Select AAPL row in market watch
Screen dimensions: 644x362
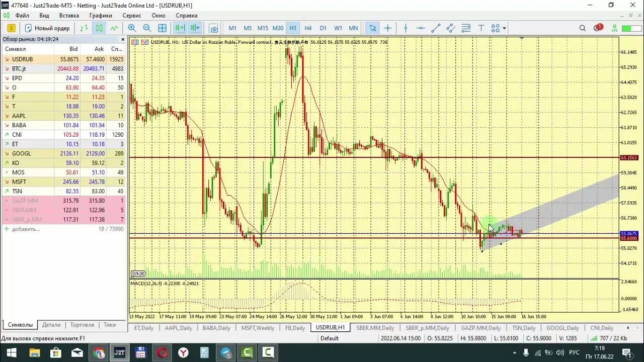click(x=64, y=116)
